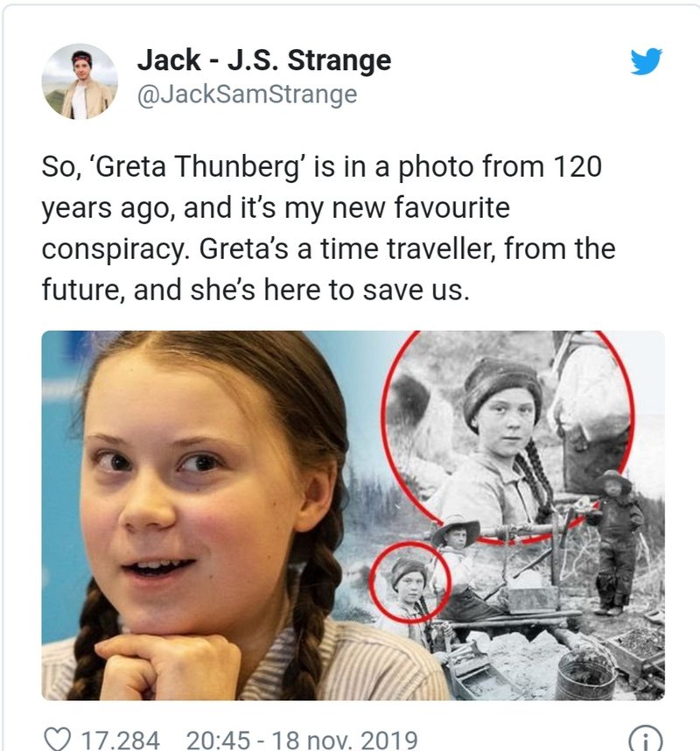The width and height of the screenshot is (700, 751).
Task: Click the small red circle in old photo
Action: pyautogui.click(x=409, y=582)
